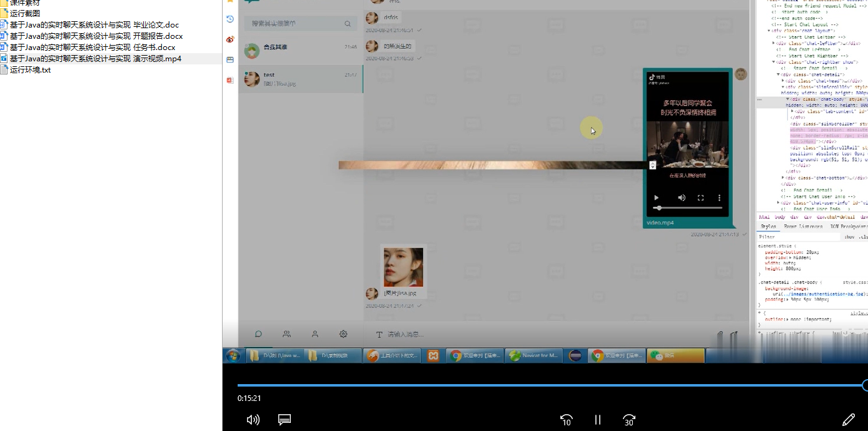
Task: Select the first conversation at 21:46
Action: pyautogui.click(x=301, y=50)
